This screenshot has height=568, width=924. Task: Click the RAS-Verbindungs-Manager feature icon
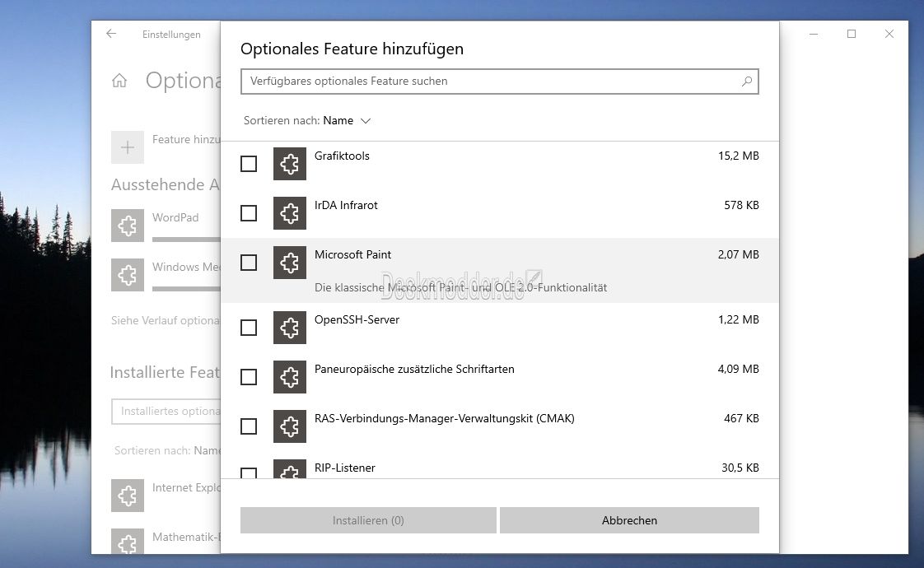pos(289,426)
